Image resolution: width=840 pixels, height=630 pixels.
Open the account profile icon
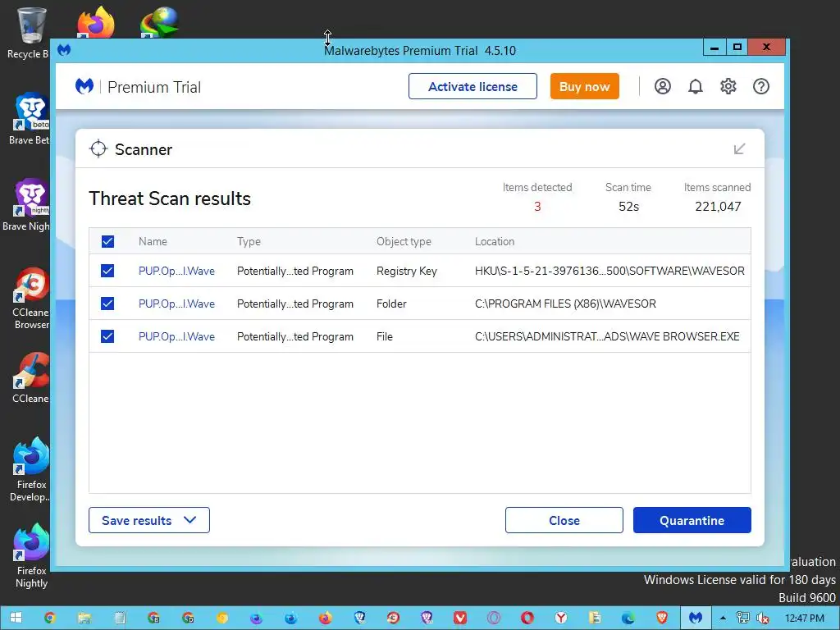click(x=662, y=86)
